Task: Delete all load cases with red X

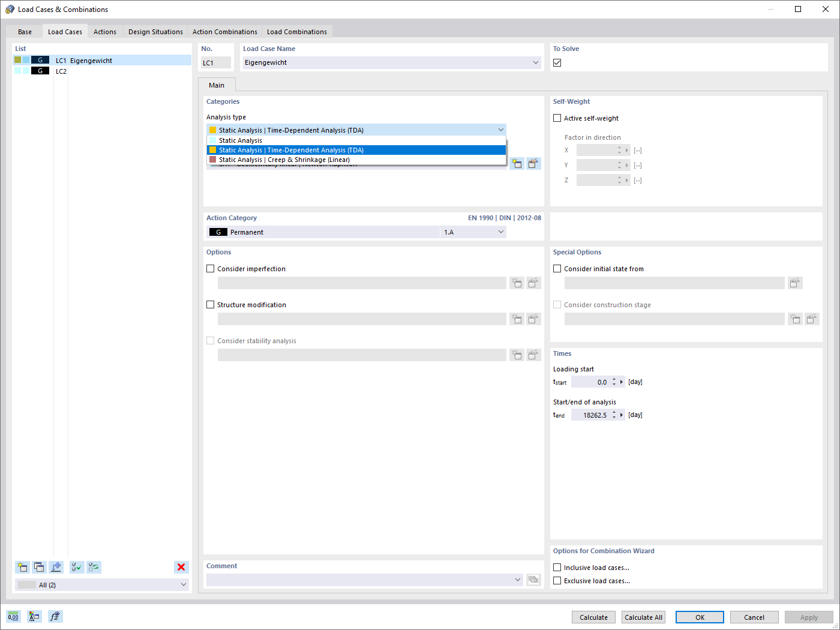Action: [181, 567]
